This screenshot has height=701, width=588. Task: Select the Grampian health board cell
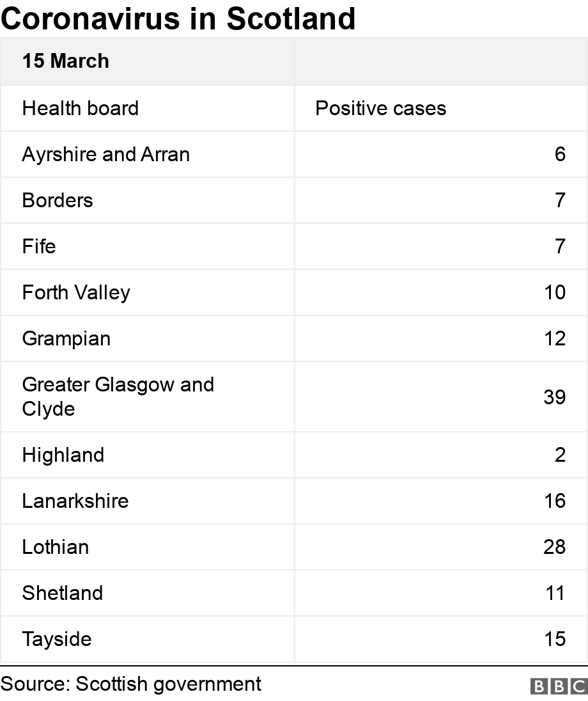pos(66,338)
